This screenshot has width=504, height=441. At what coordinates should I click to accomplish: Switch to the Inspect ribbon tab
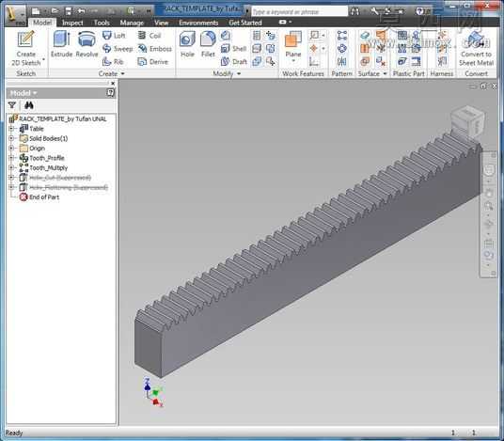tap(72, 23)
